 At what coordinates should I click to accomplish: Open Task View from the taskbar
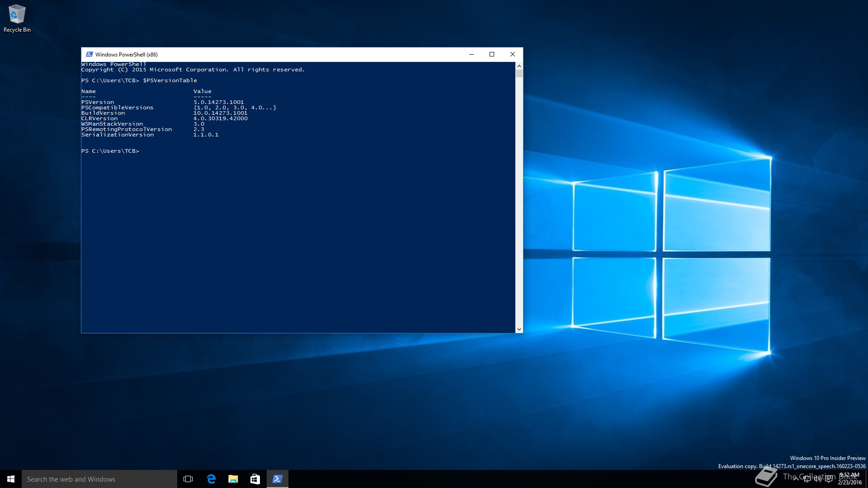(x=188, y=479)
